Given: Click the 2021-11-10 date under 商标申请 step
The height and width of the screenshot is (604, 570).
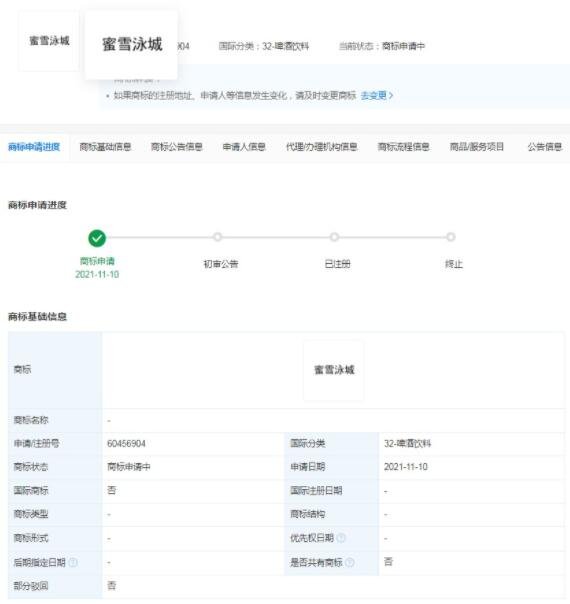Looking at the screenshot, I should click(x=97, y=275).
